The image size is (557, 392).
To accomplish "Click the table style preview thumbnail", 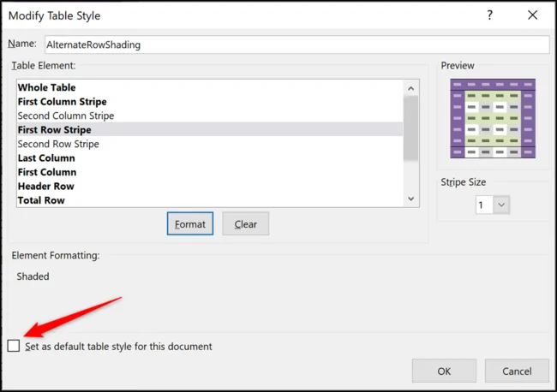I will pyautogui.click(x=493, y=117).
